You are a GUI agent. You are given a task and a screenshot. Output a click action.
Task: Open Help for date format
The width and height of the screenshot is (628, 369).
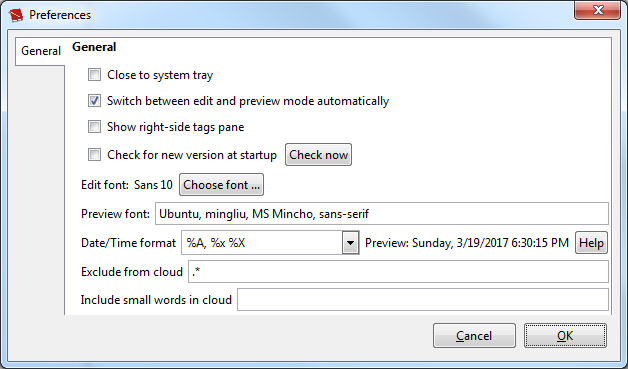(x=591, y=243)
